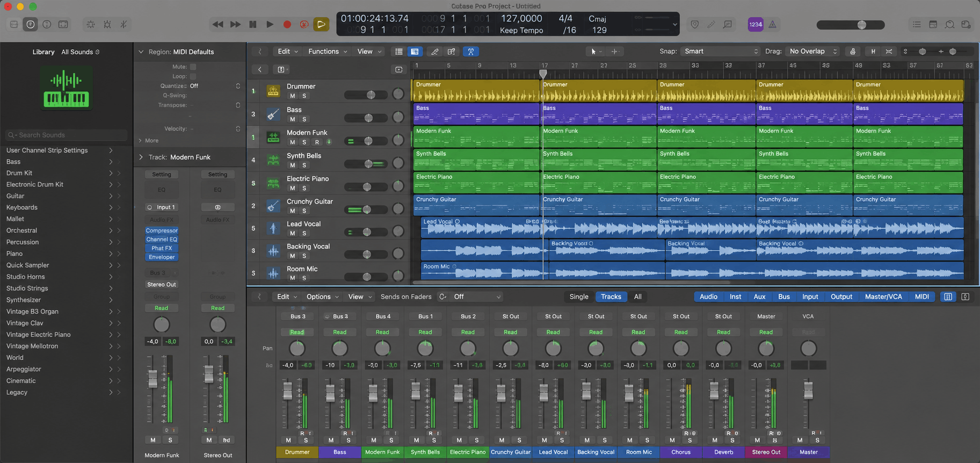
Task: Toggle the purple 1234 count-in button
Action: pyautogui.click(x=756, y=24)
